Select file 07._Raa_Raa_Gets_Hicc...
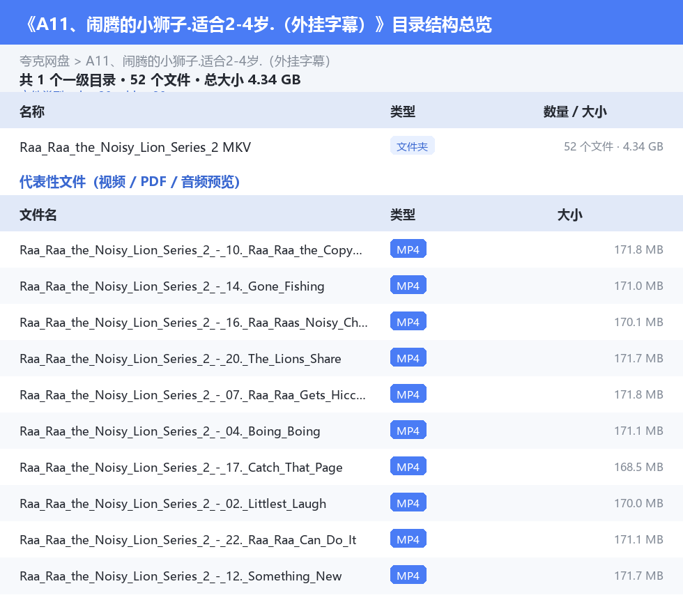Image resolution: width=683 pixels, height=616 pixels. pos(192,394)
